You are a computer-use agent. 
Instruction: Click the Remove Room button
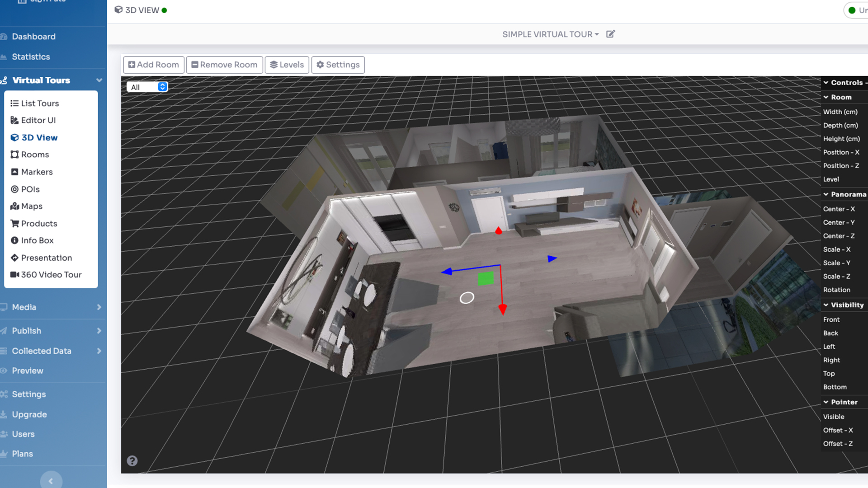224,65
